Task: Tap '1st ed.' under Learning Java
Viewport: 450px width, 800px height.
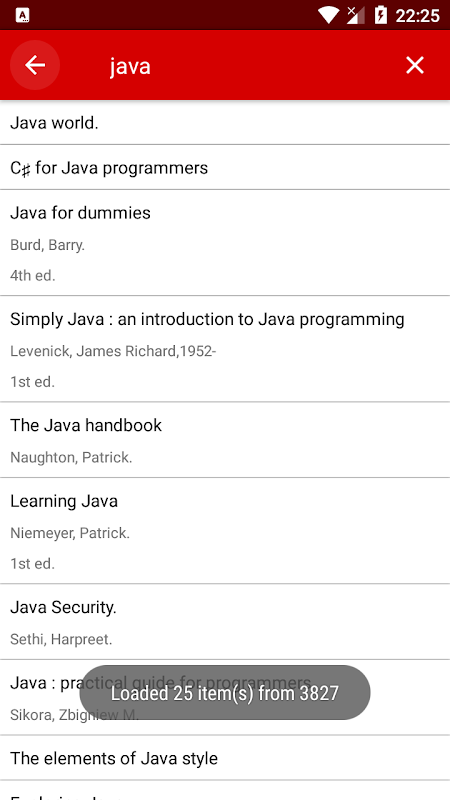Action: pos(32,564)
